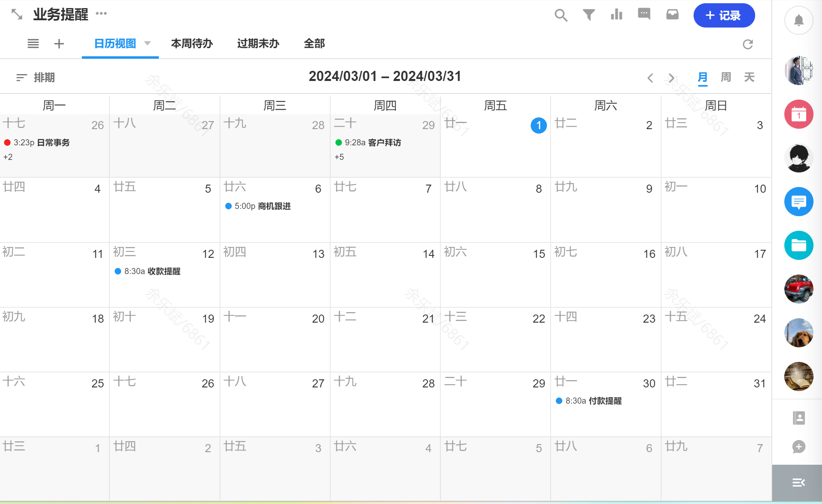822x504 pixels.
Task: Expand the 日历视图 dropdown arrow
Action: 147,43
